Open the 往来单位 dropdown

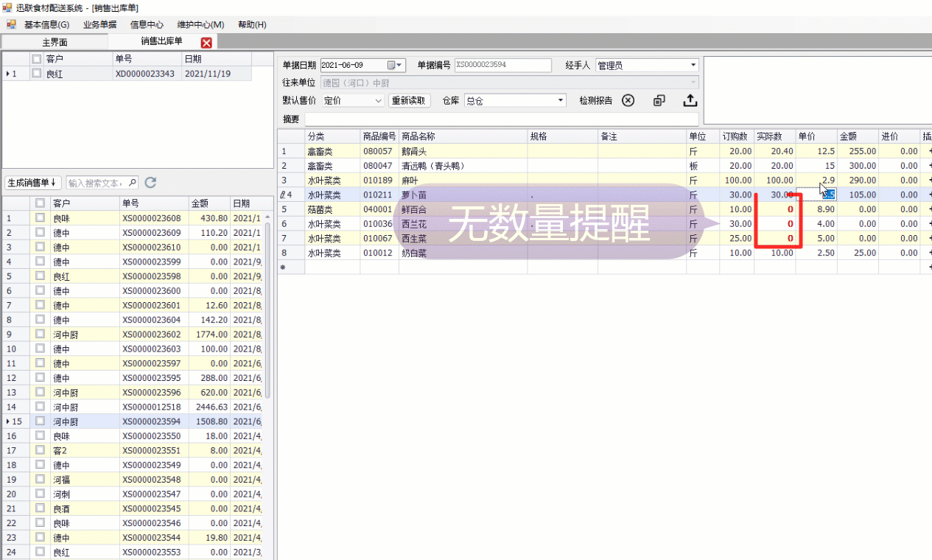[693, 83]
